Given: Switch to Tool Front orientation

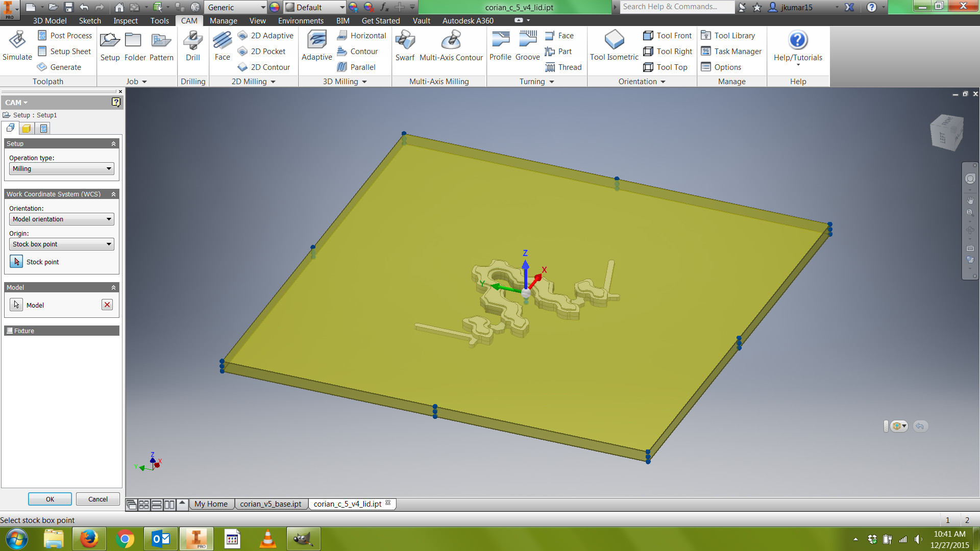Looking at the screenshot, I should pyautogui.click(x=668, y=36).
